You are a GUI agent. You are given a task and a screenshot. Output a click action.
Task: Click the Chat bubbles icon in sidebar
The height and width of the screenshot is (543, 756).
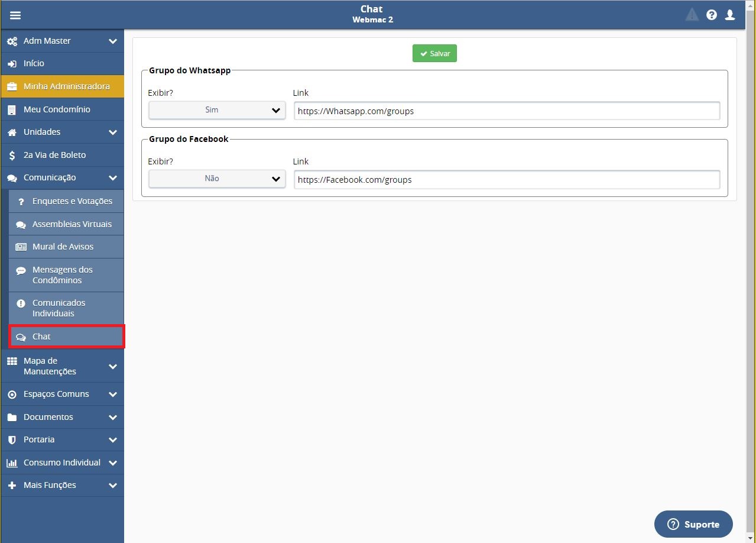(x=21, y=337)
